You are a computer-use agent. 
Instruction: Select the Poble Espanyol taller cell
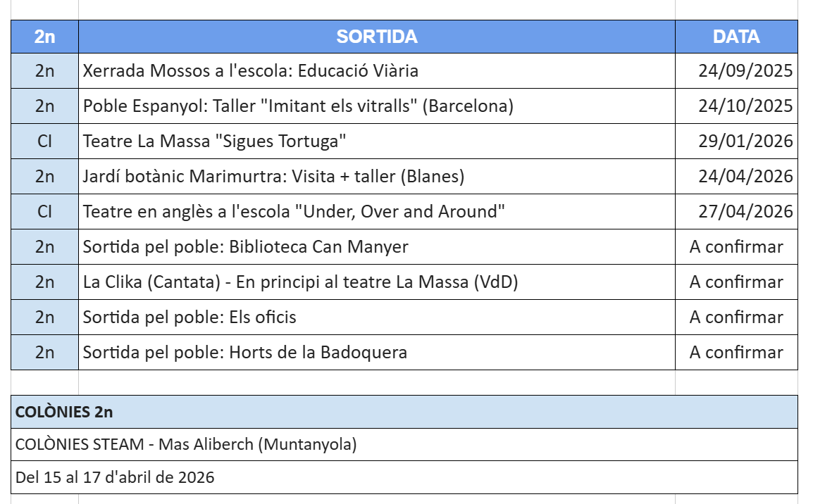[298, 106]
